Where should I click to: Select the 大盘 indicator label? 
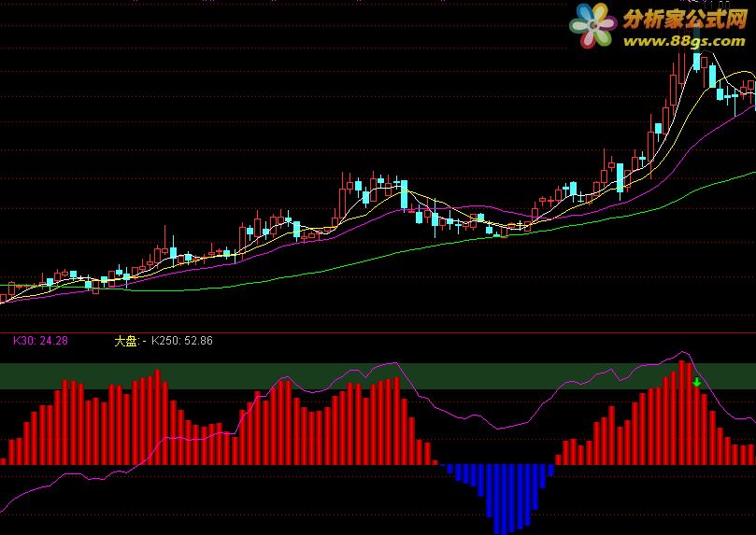tap(127, 342)
